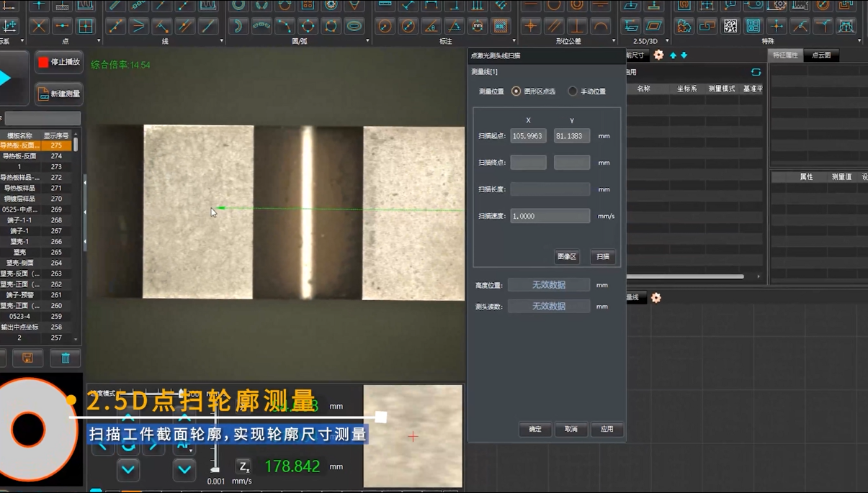
Task: Click the perpendicularity tolerance icon
Action: (577, 27)
